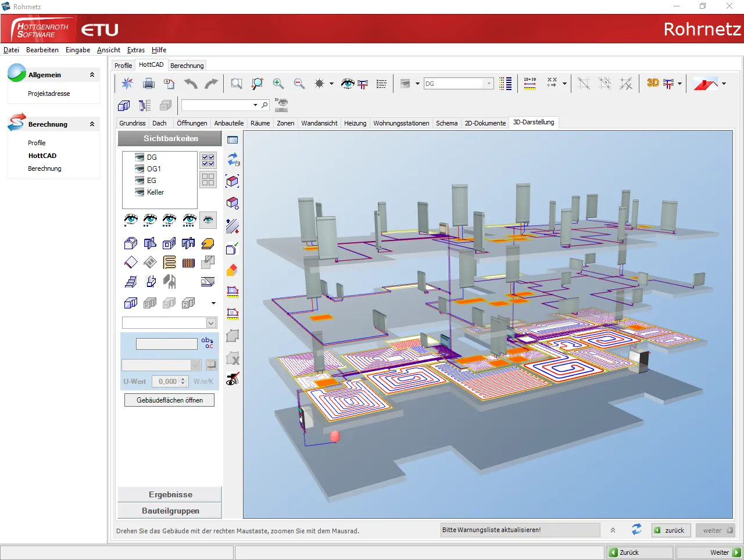Zoom in with the plus magnifier
Image resolution: width=744 pixels, height=560 pixels.
click(x=278, y=84)
